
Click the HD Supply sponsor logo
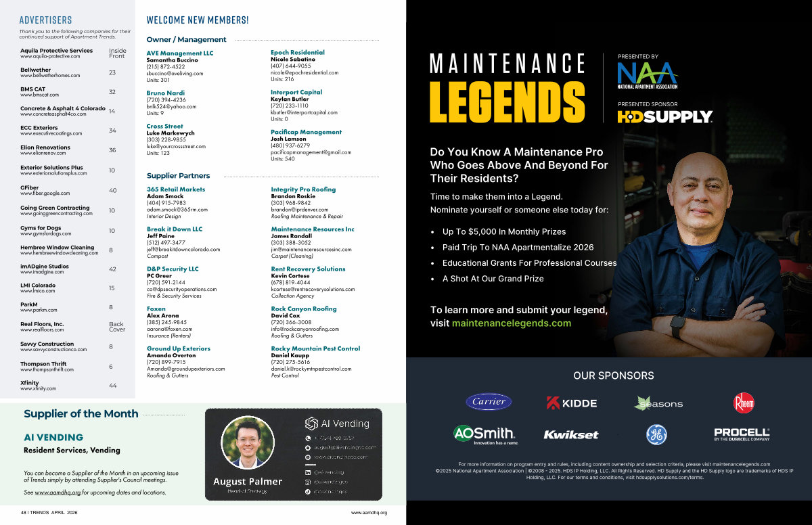coord(665,116)
